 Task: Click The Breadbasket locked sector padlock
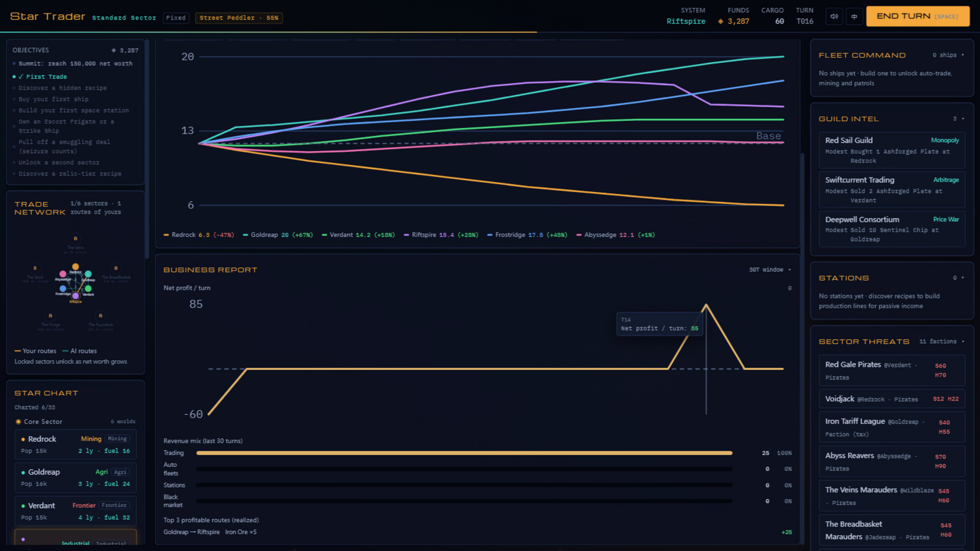116,268
